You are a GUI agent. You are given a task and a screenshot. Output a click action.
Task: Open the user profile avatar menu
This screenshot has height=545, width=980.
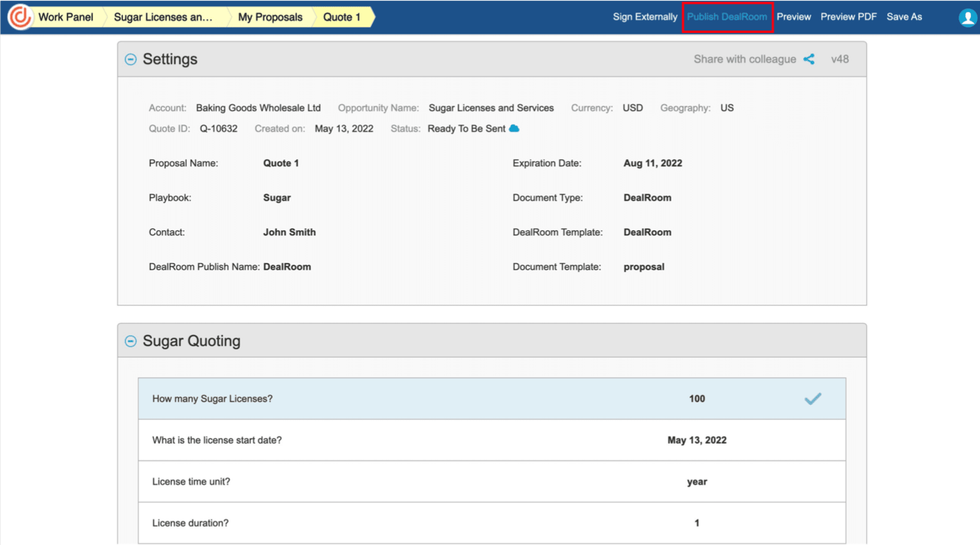(x=967, y=17)
